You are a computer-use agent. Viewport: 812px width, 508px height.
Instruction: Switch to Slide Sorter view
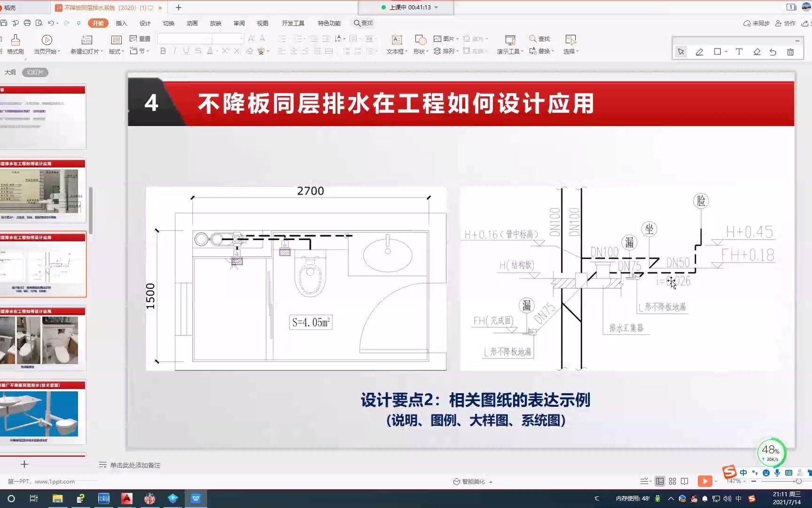[x=672, y=481]
